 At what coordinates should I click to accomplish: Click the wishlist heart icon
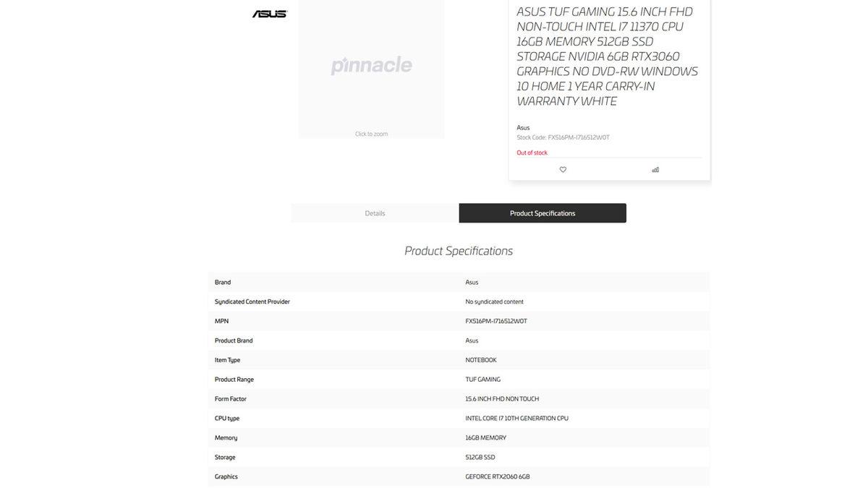pos(563,170)
